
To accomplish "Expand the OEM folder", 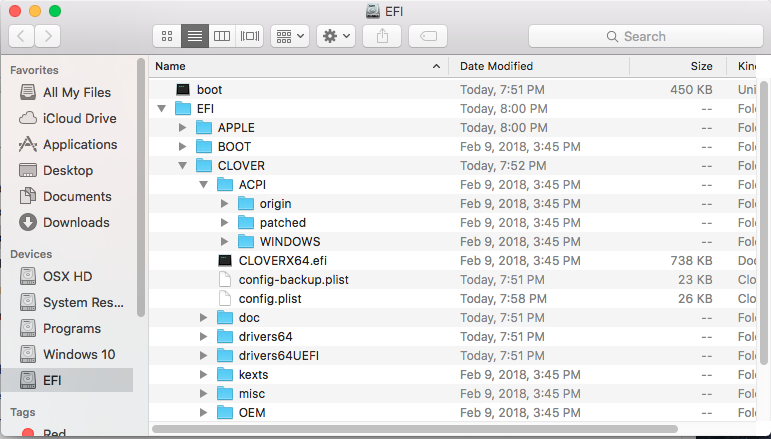I will pyautogui.click(x=204, y=413).
